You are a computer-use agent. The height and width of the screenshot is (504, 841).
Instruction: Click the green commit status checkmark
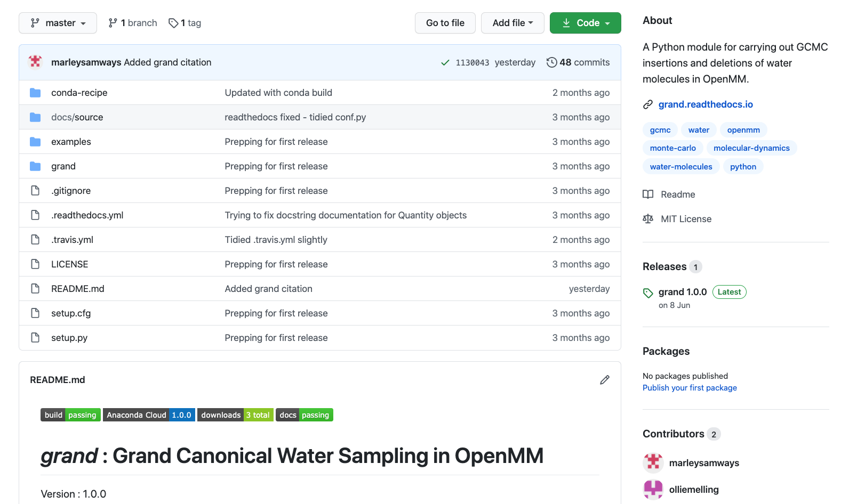click(445, 63)
